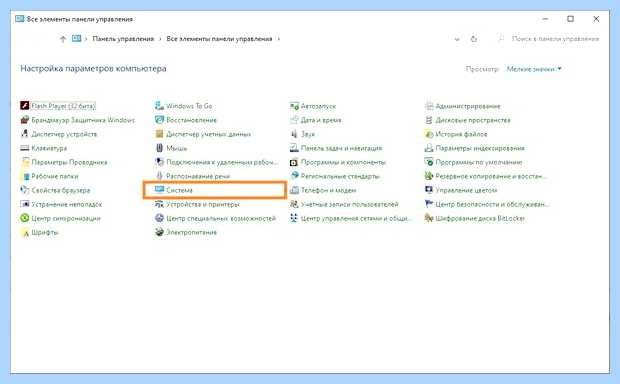Screen dimensions: 620x384
Task: Open the Администрирование icon
Action: [x=429, y=106]
